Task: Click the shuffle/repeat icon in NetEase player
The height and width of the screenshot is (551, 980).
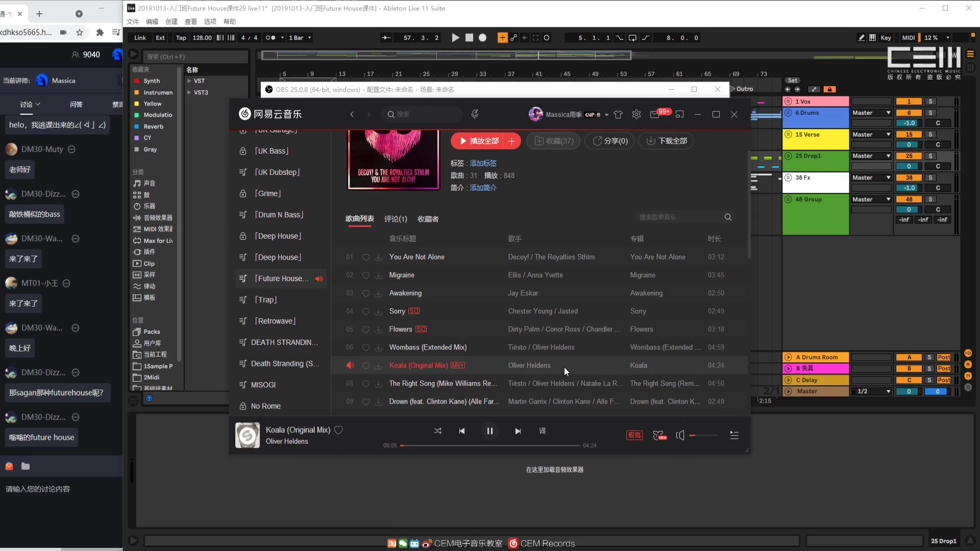Action: (x=438, y=431)
